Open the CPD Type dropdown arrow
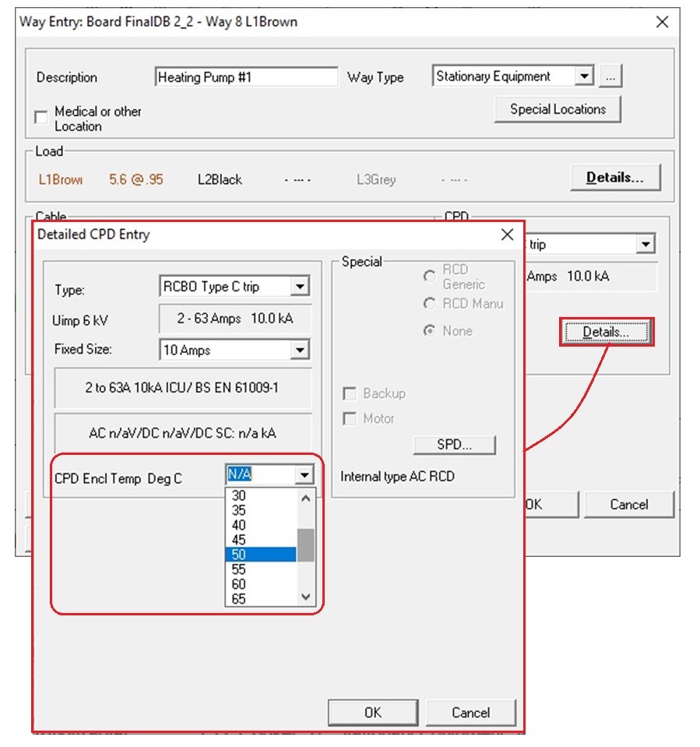The width and height of the screenshot is (700, 747). tap(300, 287)
